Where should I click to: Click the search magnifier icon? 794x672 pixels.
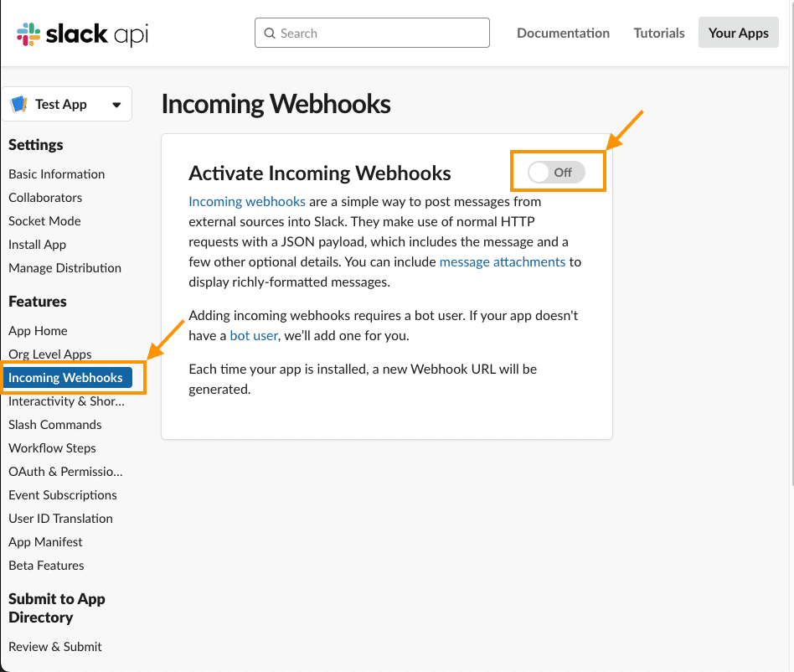coord(270,33)
